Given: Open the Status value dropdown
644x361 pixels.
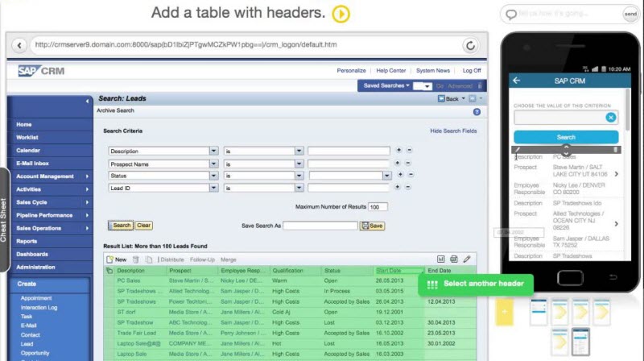Looking at the screenshot, I should [387, 176].
